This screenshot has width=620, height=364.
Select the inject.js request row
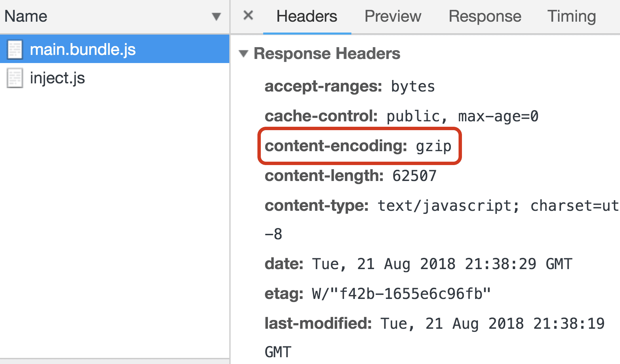pos(102,78)
